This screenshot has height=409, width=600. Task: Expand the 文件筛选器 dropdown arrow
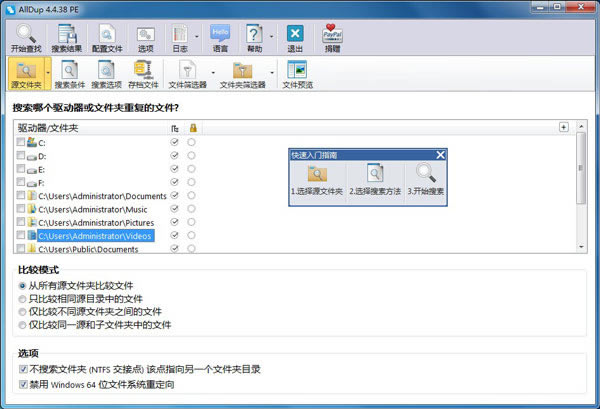[213, 73]
